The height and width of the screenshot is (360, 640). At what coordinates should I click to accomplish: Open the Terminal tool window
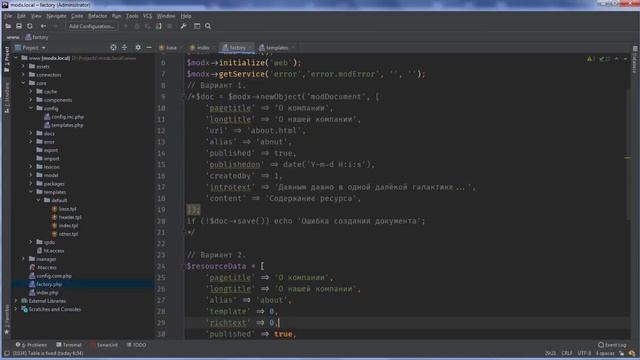pos(69,345)
